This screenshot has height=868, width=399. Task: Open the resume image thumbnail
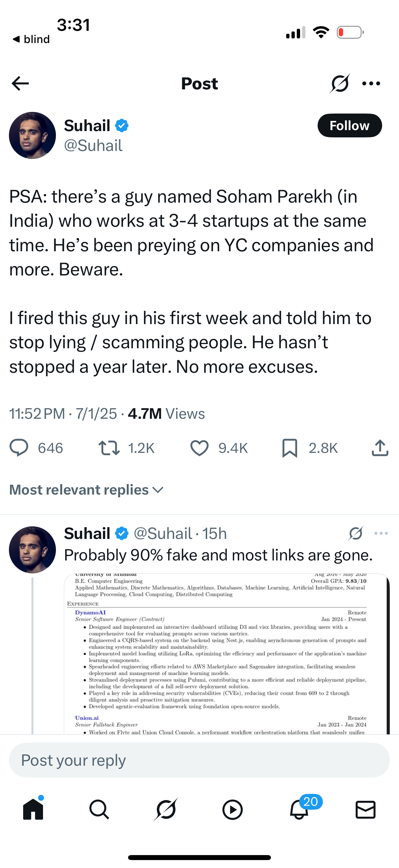click(226, 653)
